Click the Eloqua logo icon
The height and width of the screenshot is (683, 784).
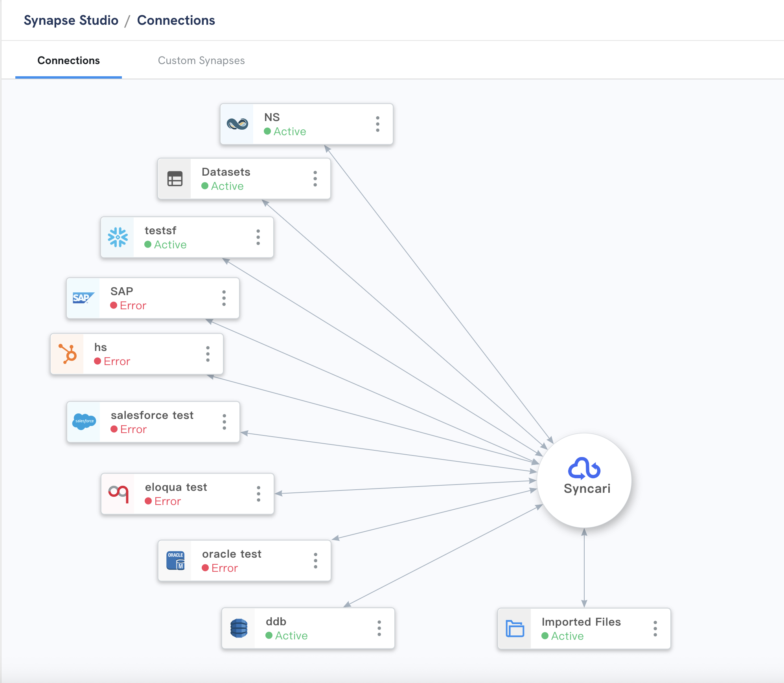[118, 494]
